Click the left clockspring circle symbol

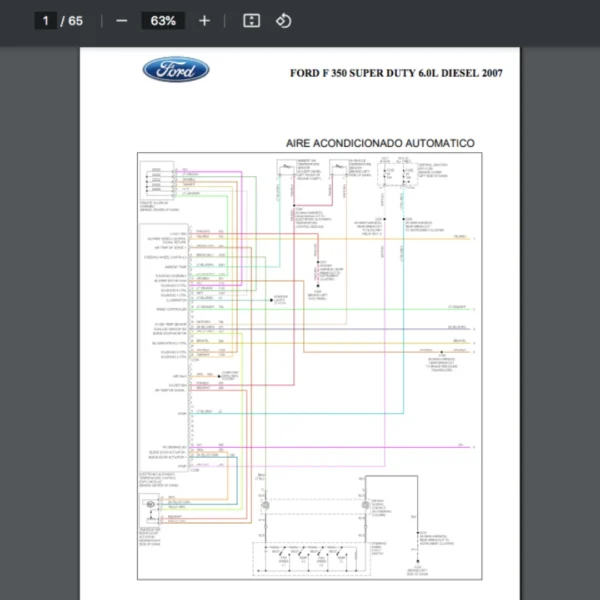265,507
